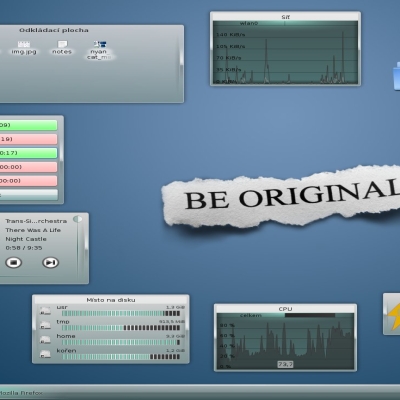The height and width of the screenshot is (400, 400).
Task: Click the usr partition drive icon
Action: [x=45, y=311]
